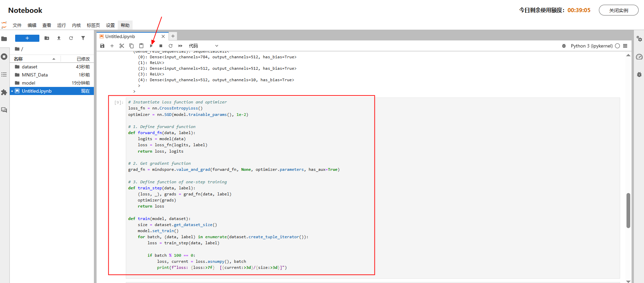The height and width of the screenshot is (283, 644).
Task: Add a new tab with plus button
Action: coord(173,36)
